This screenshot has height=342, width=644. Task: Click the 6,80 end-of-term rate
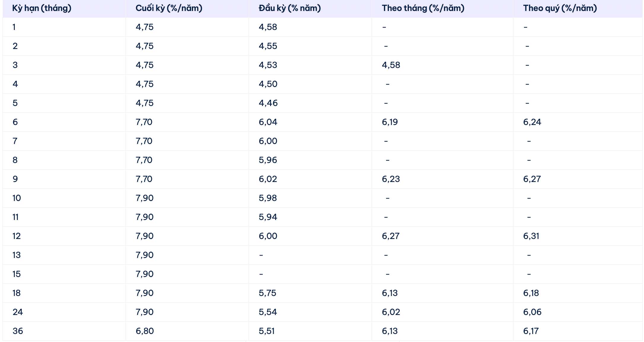coord(145,331)
